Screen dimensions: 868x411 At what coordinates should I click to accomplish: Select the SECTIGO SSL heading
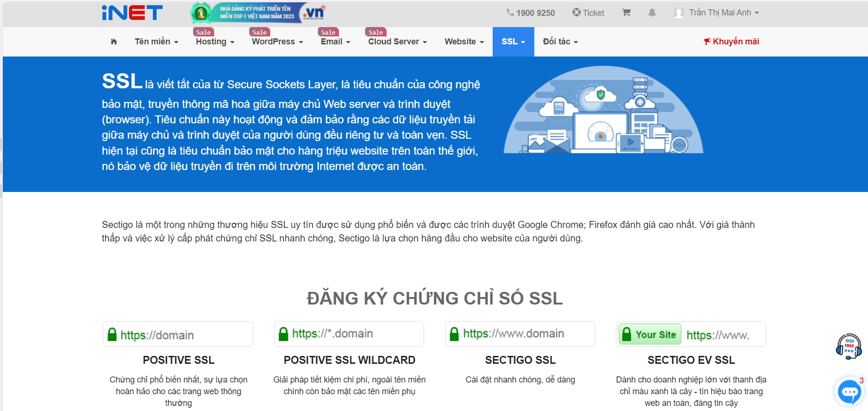click(x=520, y=360)
